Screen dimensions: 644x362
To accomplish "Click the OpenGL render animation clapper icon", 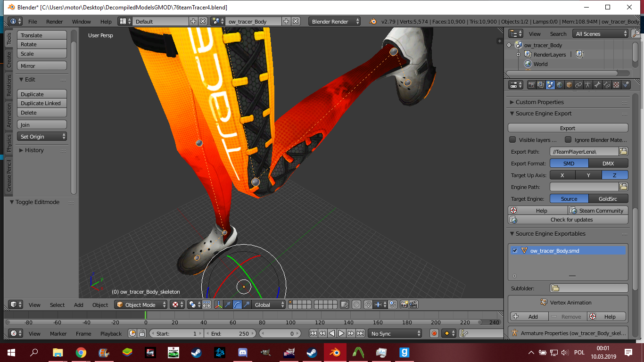I will point(413,305).
